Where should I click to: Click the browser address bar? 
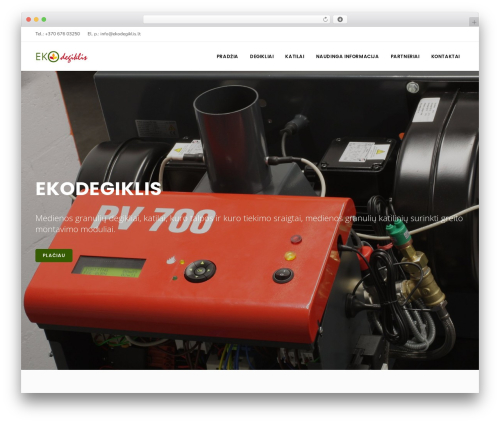pos(236,19)
